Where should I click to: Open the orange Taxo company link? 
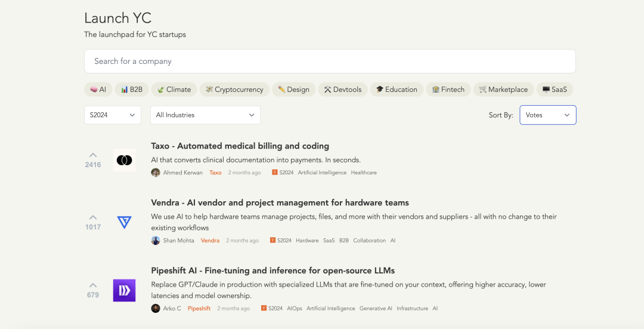(215, 173)
